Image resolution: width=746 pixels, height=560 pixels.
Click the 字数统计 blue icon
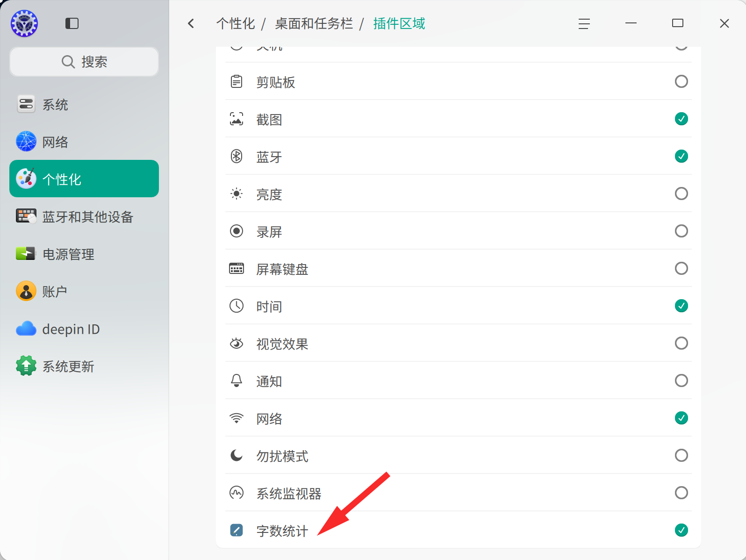click(x=237, y=530)
